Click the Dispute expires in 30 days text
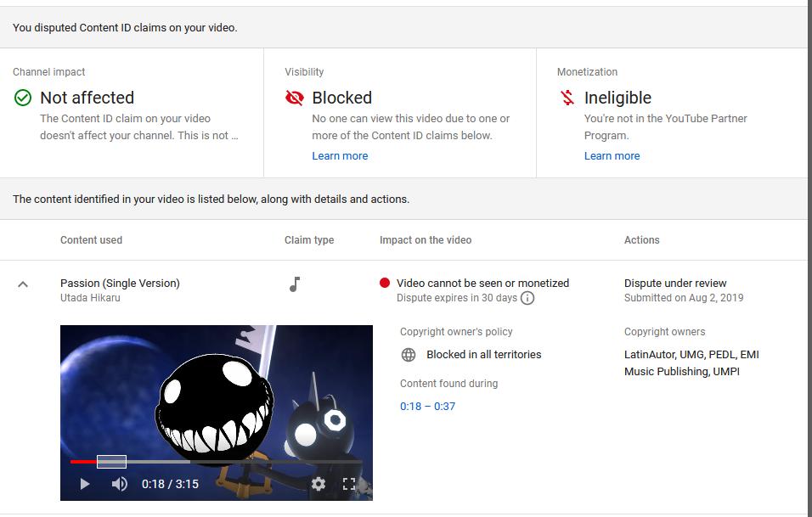Screen dimensions: 812x517 point(457,298)
